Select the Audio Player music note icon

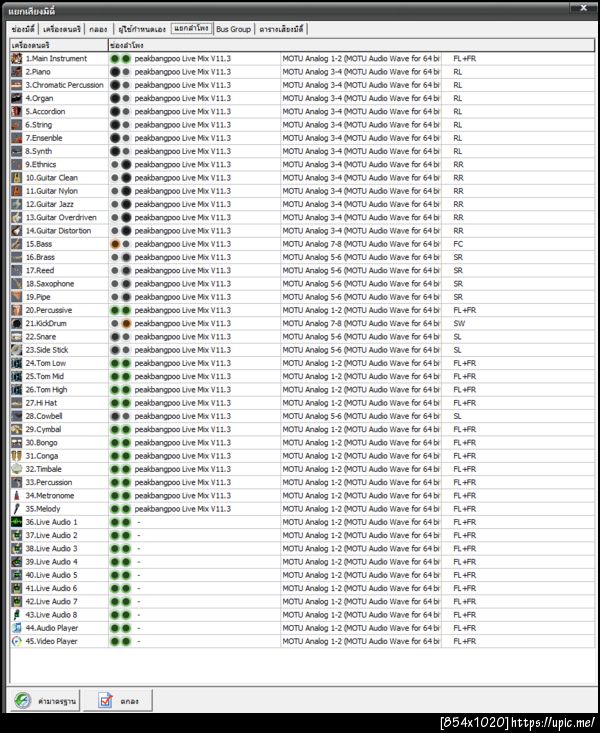click(16, 628)
